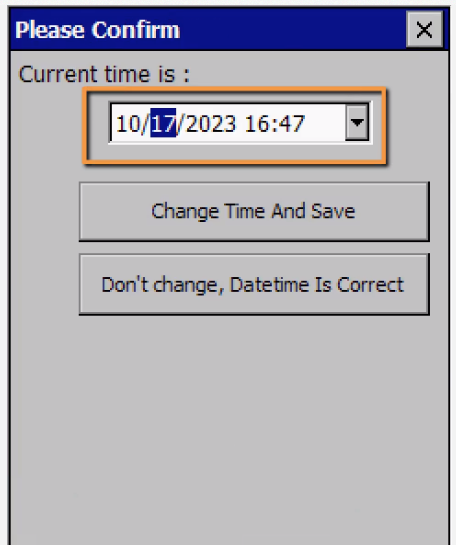Close the Please Confirm dialog
The height and width of the screenshot is (545, 456).
pos(424,29)
